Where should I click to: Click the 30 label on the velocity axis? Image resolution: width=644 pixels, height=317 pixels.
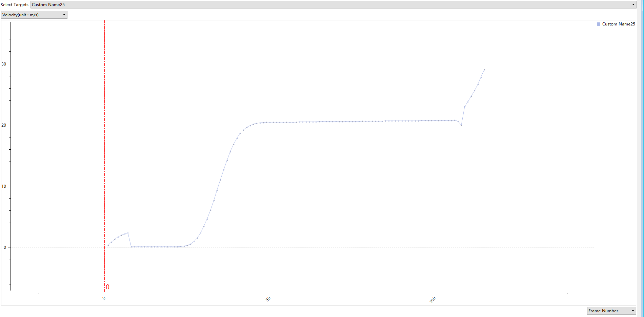pyautogui.click(x=4, y=64)
